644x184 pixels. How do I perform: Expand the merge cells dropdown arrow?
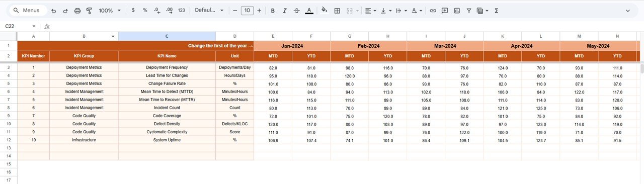(x=358, y=11)
